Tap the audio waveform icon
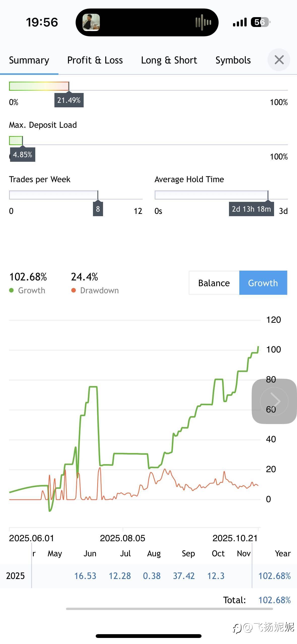This screenshot has width=297, height=644. click(x=203, y=22)
